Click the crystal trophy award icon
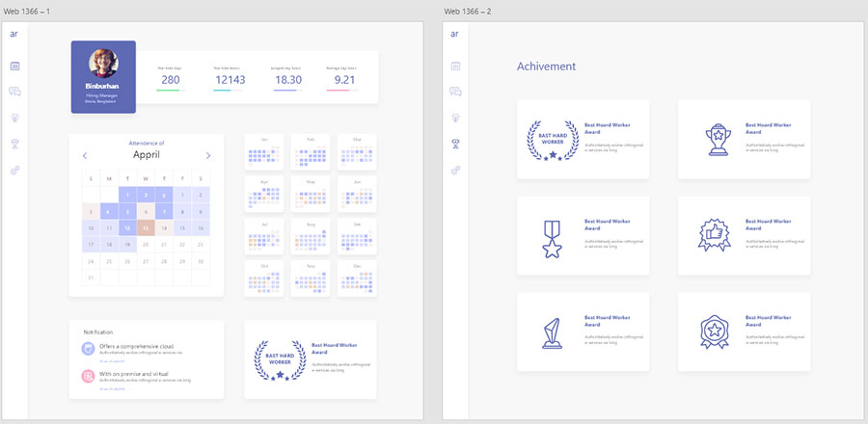The width and height of the screenshot is (868, 424). [552, 332]
